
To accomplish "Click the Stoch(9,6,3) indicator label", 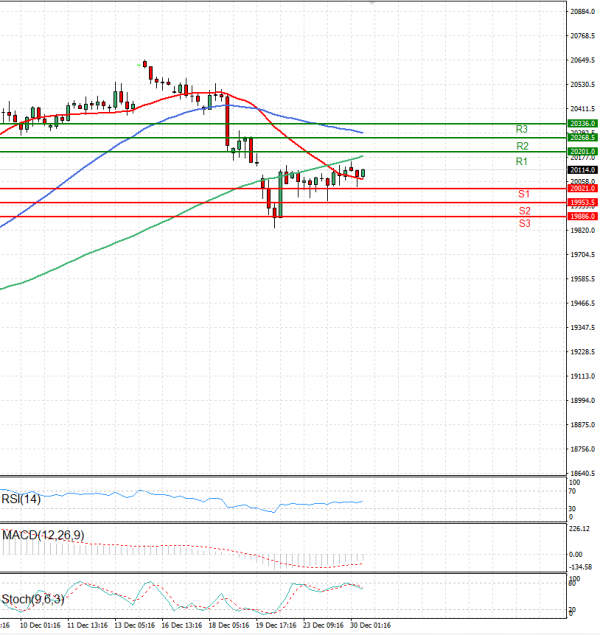I will (31, 599).
